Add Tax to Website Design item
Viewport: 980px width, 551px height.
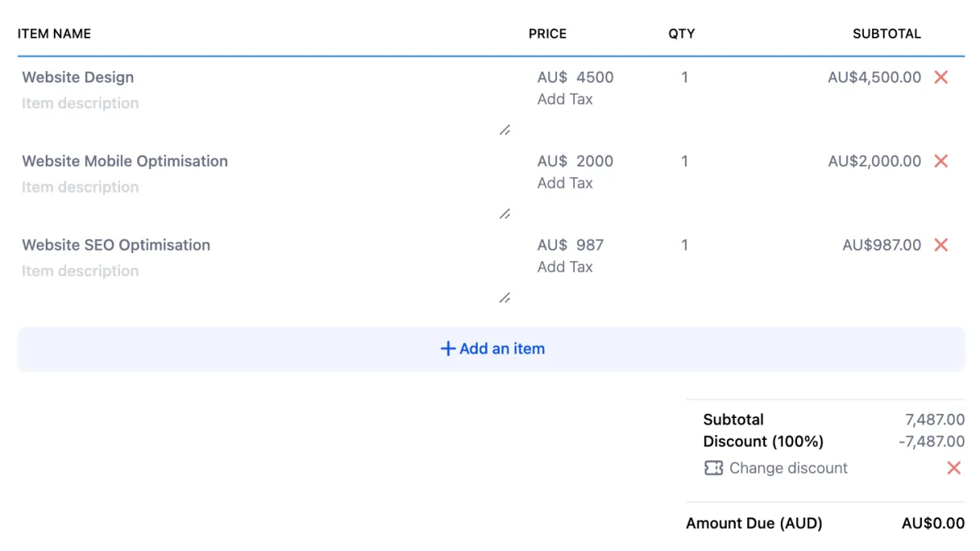(565, 99)
